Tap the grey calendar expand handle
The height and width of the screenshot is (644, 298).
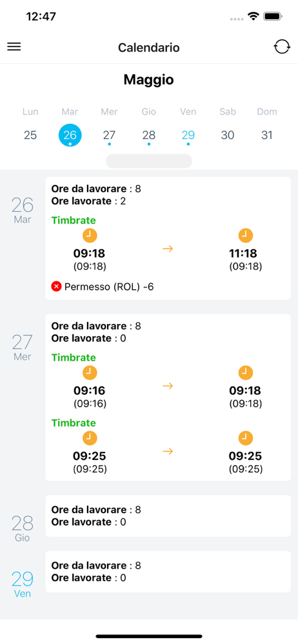(149, 161)
